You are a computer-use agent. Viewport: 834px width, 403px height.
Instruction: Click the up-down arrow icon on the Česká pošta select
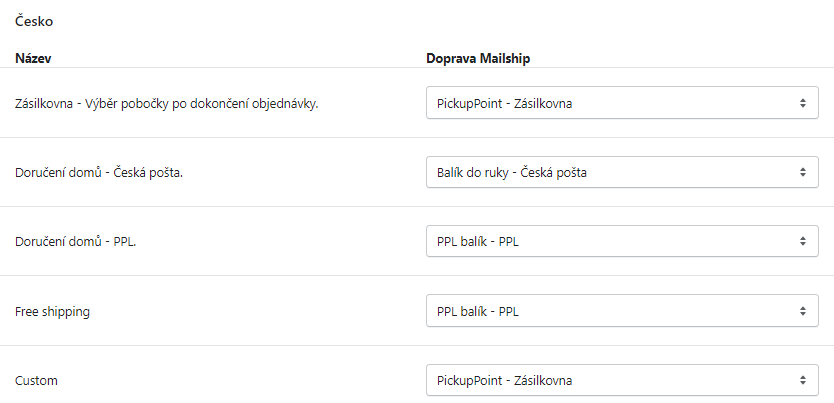802,172
